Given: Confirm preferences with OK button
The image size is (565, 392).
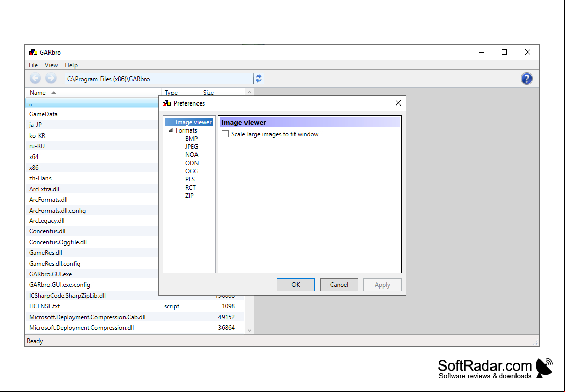Looking at the screenshot, I should point(296,285).
